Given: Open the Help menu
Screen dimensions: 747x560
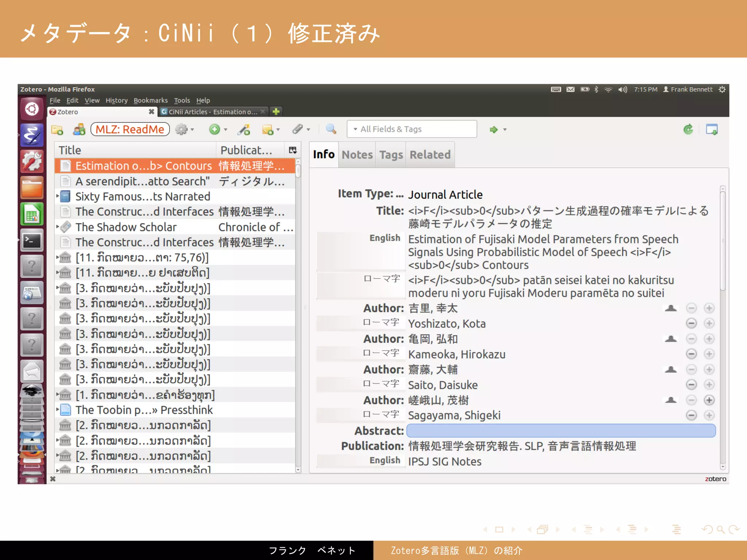Looking at the screenshot, I should pos(203,100).
